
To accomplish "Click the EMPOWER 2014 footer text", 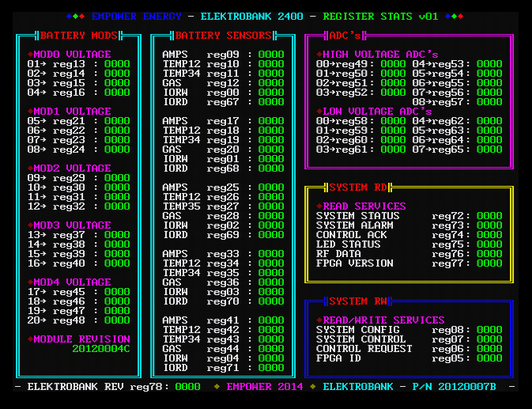I will coord(264,387).
